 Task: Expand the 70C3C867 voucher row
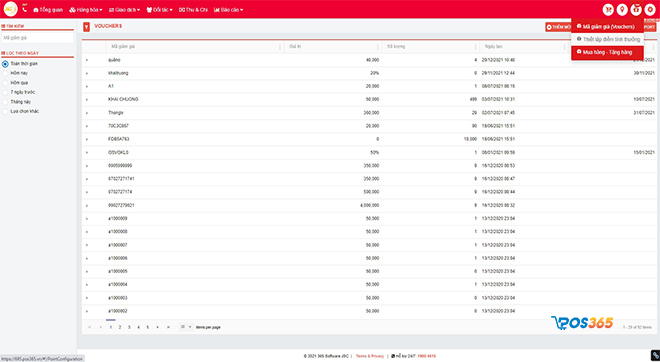pos(87,126)
